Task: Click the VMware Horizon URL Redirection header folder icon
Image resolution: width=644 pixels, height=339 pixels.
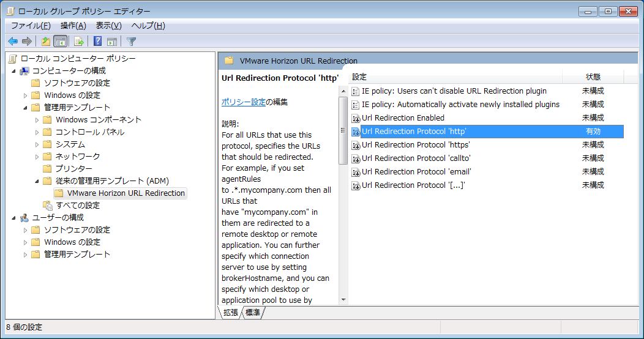Action: pyautogui.click(x=229, y=61)
